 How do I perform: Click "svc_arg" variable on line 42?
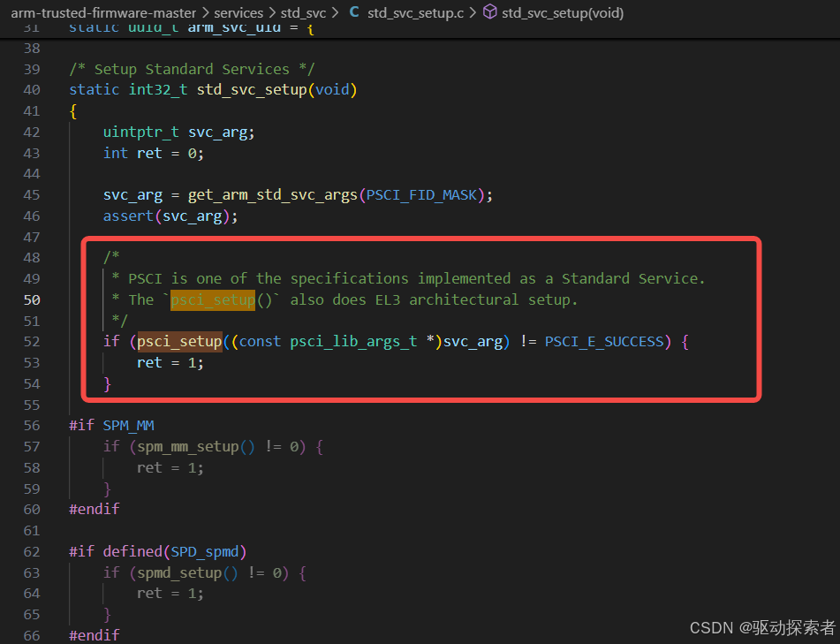tap(217, 132)
